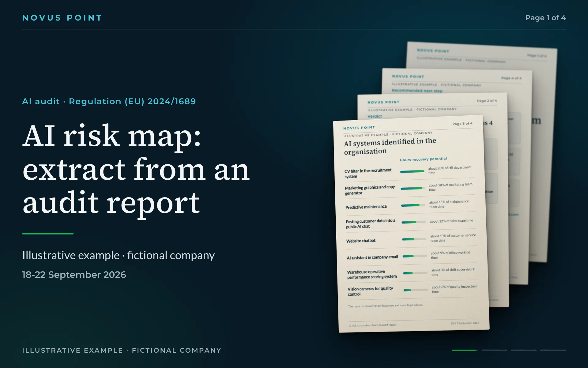This screenshot has height=368, width=588.
Task: Click the progress bar for the CV filter row
Action: tap(412, 171)
